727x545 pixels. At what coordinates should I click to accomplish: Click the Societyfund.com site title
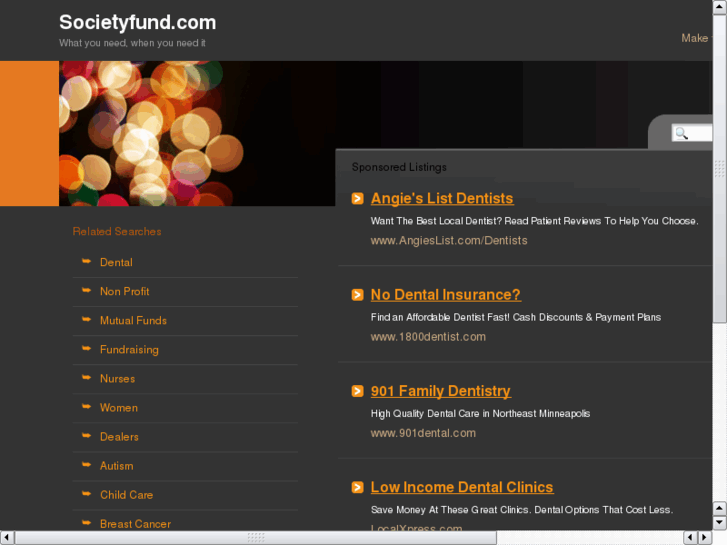click(x=138, y=22)
